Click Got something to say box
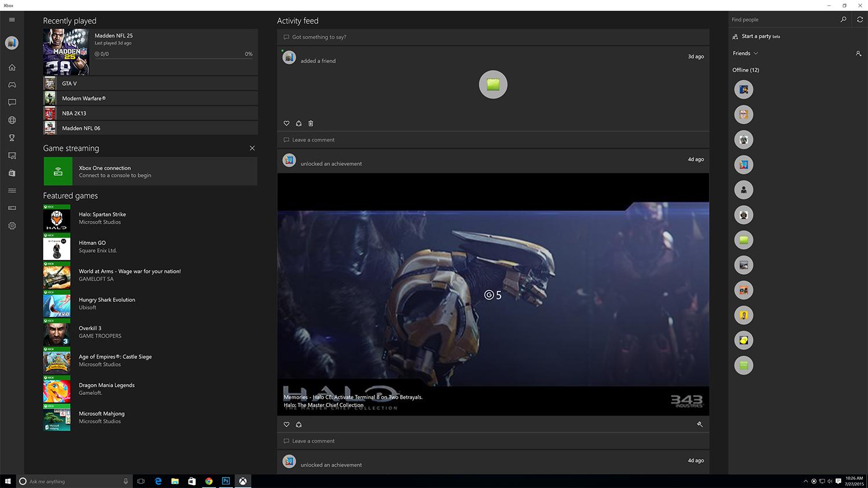Screen dimensions: 868x488 (x=493, y=37)
